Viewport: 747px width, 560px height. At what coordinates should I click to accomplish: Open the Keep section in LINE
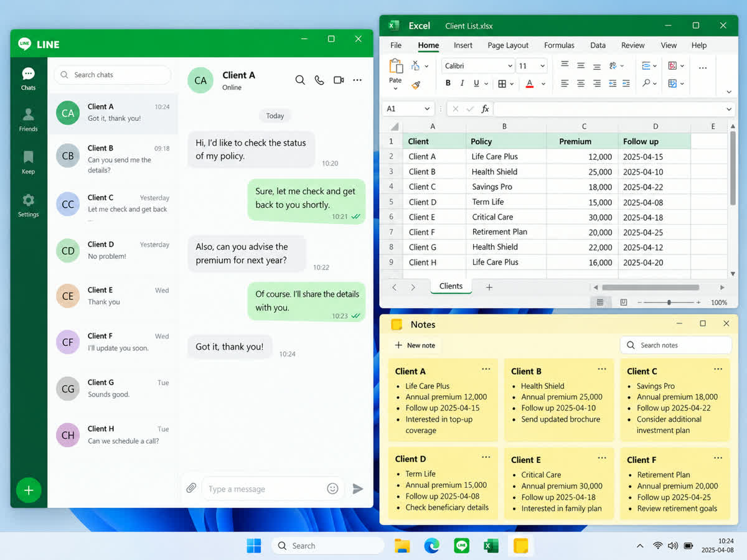point(28,162)
